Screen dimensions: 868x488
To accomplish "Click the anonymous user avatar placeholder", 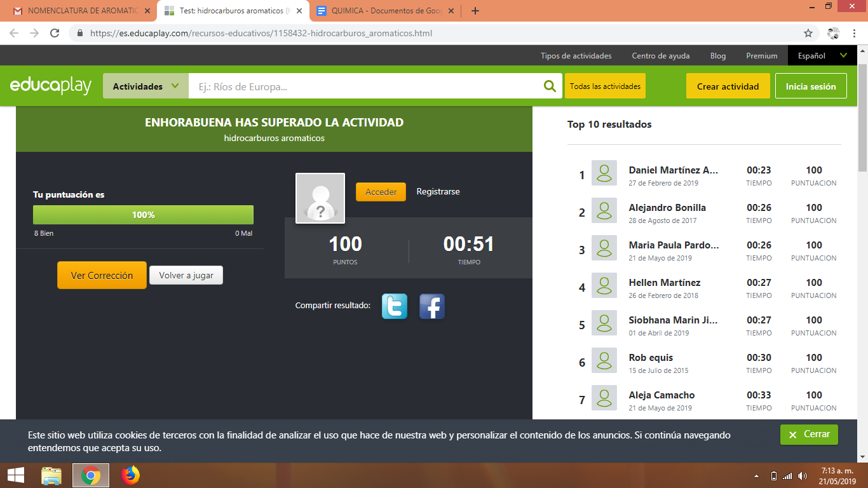I will [x=320, y=198].
